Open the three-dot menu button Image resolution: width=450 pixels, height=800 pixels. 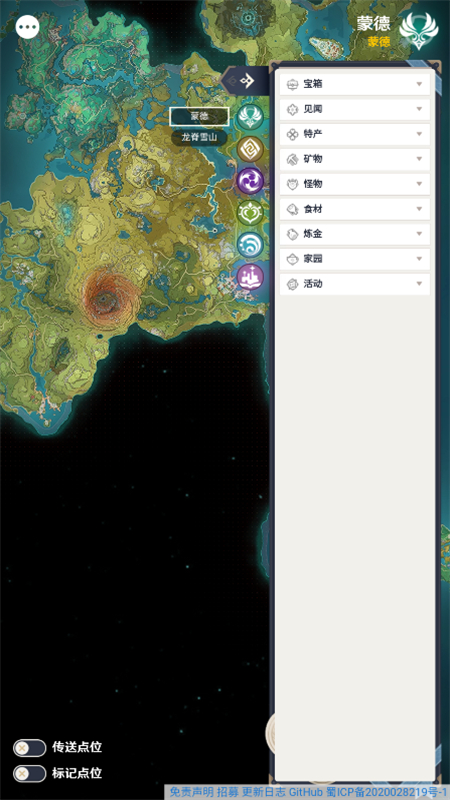(x=28, y=27)
